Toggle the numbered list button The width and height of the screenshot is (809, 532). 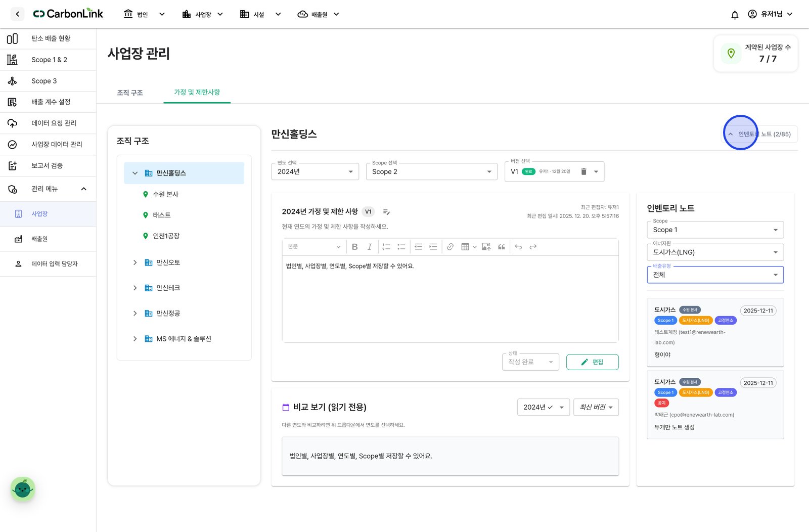[386, 247]
